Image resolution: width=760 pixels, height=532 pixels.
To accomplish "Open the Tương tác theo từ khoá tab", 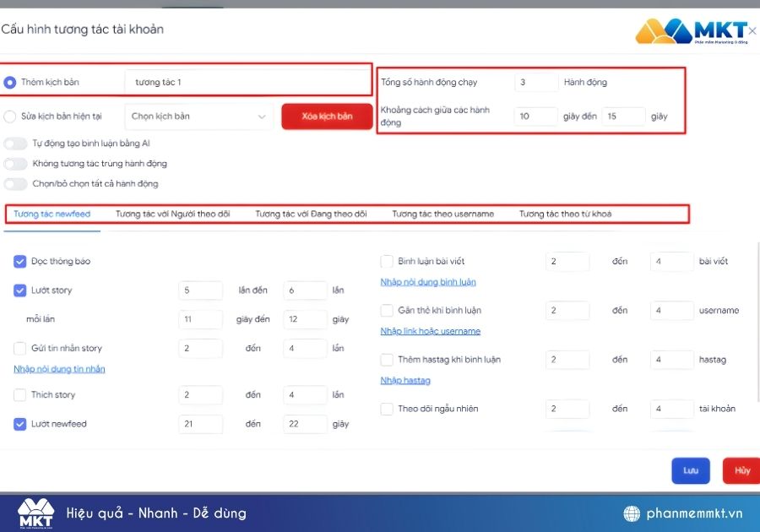I will tap(565, 214).
